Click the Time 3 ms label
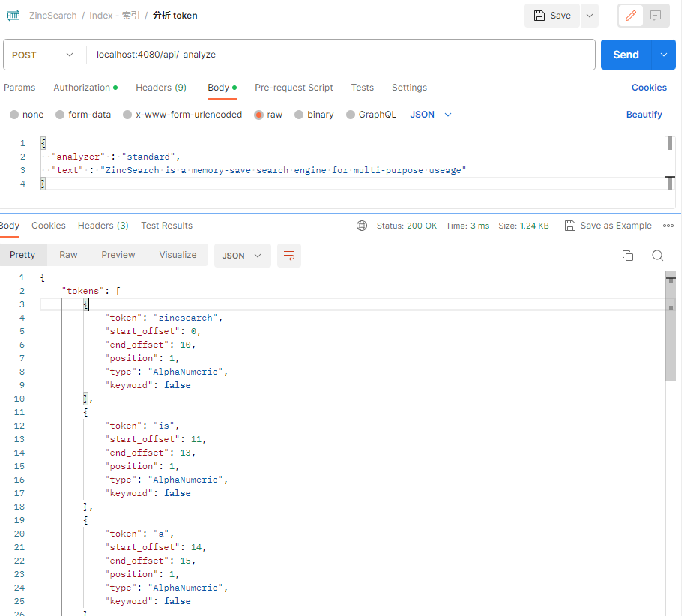The image size is (687, 616). point(467,226)
